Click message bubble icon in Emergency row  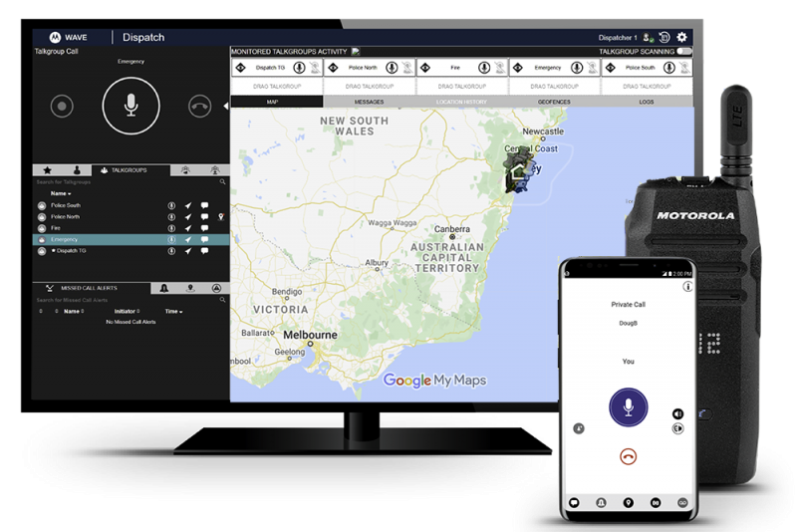click(204, 239)
